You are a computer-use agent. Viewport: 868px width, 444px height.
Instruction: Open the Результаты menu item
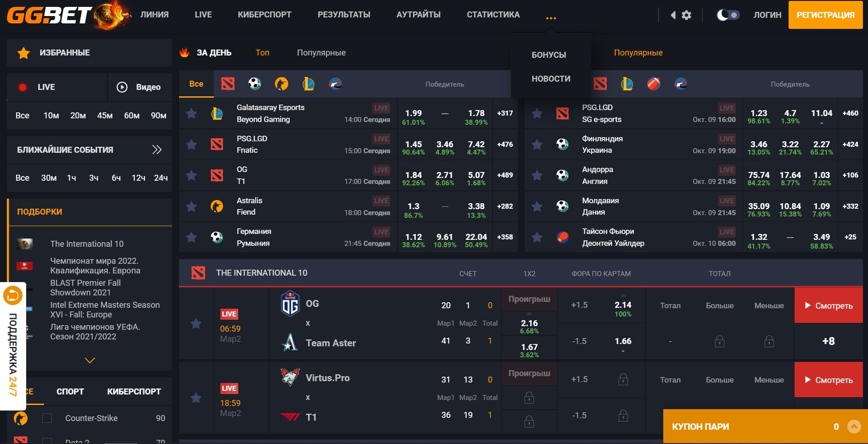[x=344, y=15]
